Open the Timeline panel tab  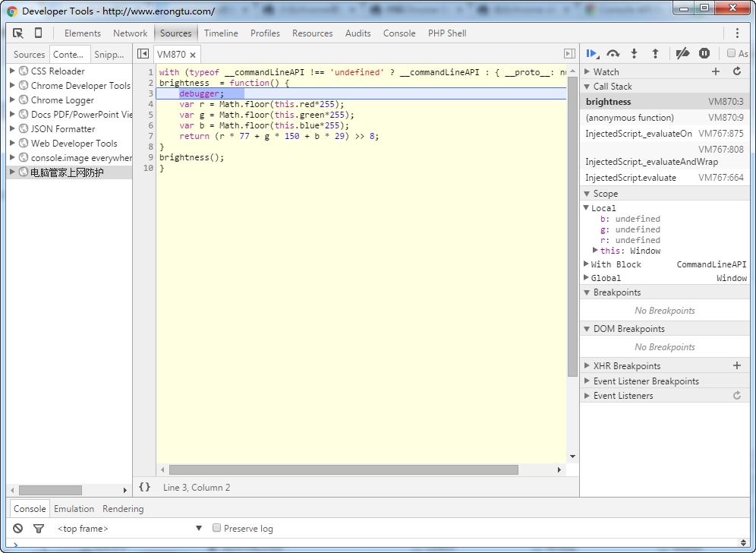coord(221,33)
